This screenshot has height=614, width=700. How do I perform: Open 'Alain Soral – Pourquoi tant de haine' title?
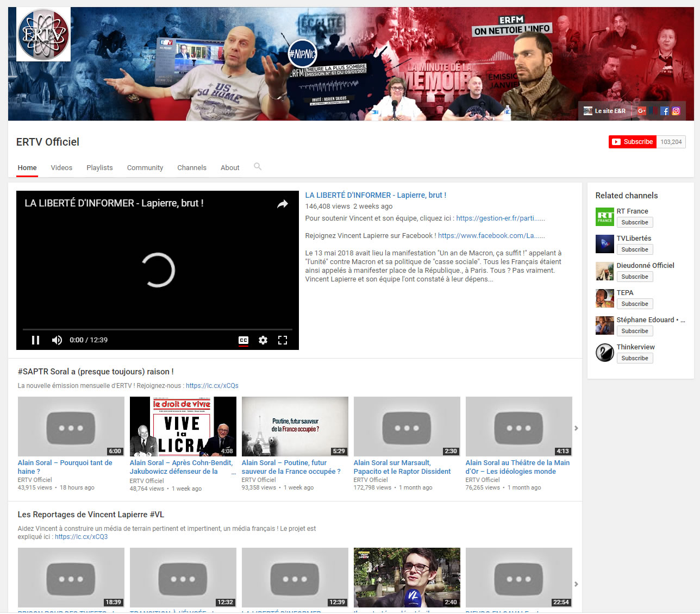(x=65, y=467)
